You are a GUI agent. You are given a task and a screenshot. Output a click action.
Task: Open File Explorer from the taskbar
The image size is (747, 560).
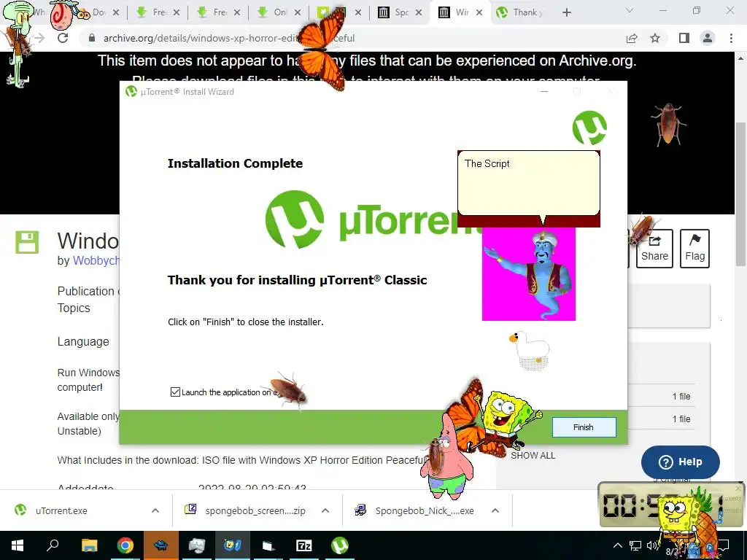89,545
